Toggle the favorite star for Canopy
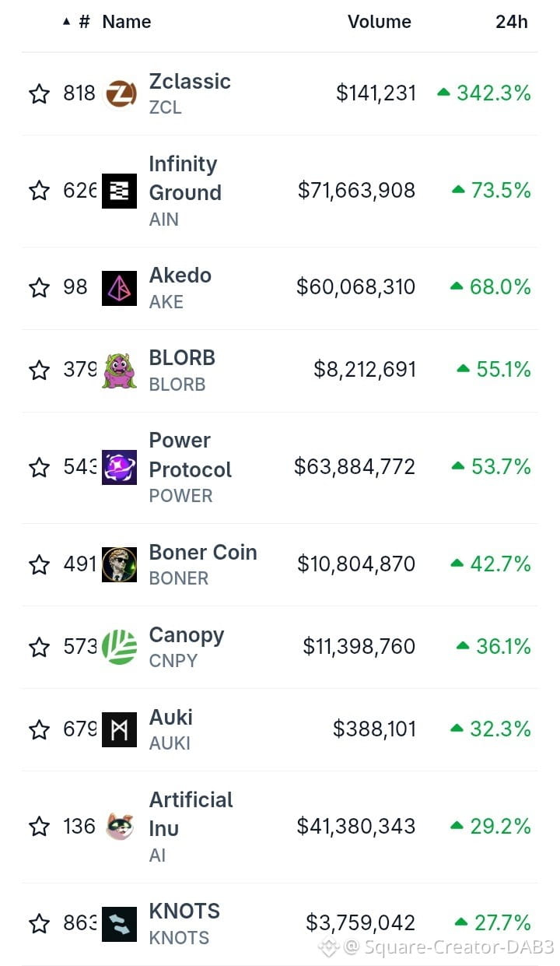The height and width of the screenshot is (966, 560). click(39, 647)
